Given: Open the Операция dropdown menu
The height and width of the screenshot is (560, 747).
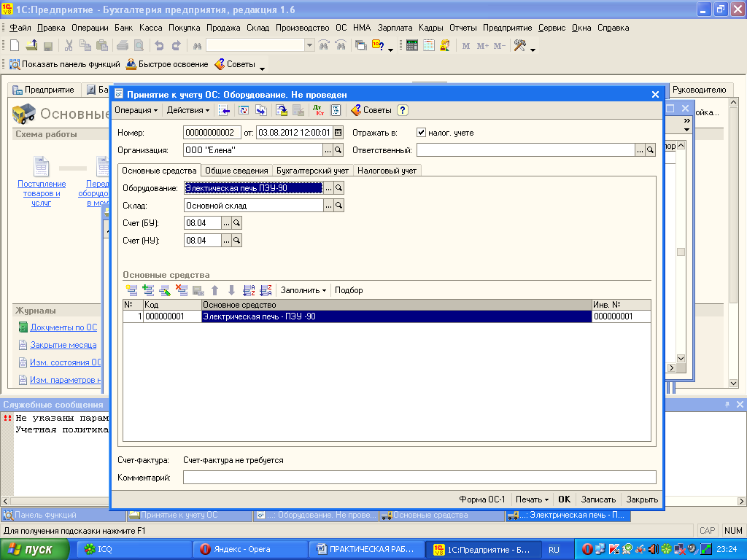Looking at the screenshot, I should (136, 110).
